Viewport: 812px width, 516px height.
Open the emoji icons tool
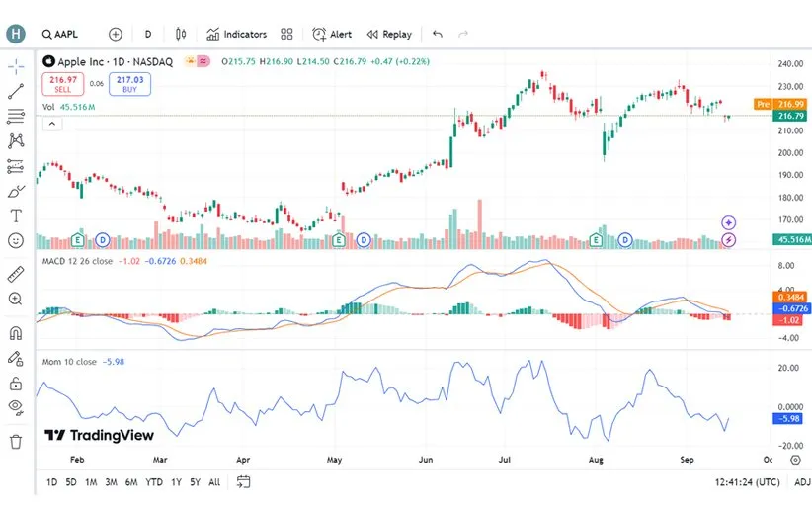tap(16, 240)
